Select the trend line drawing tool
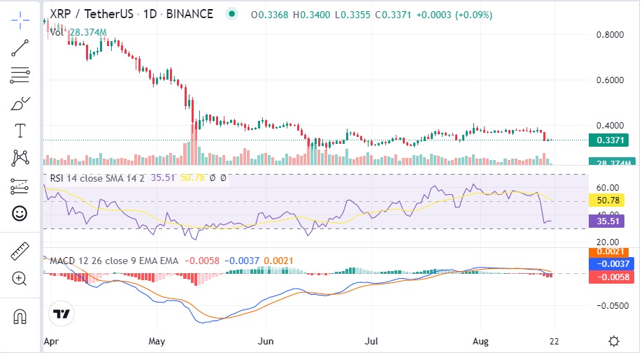 pos(20,48)
